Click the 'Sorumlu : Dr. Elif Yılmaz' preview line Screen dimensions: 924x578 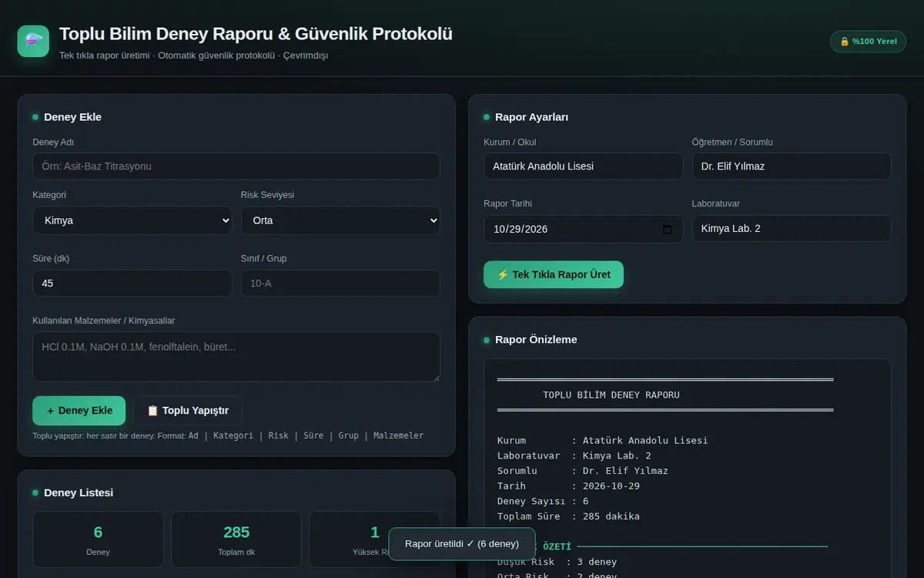pos(583,471)
